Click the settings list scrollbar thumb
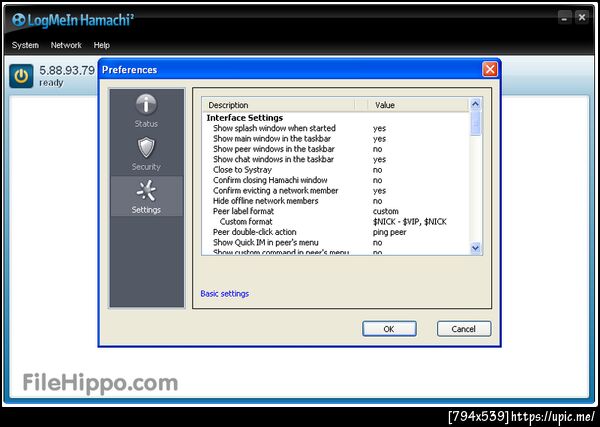This screenshot has width=600, height=427. coord(475,123)
